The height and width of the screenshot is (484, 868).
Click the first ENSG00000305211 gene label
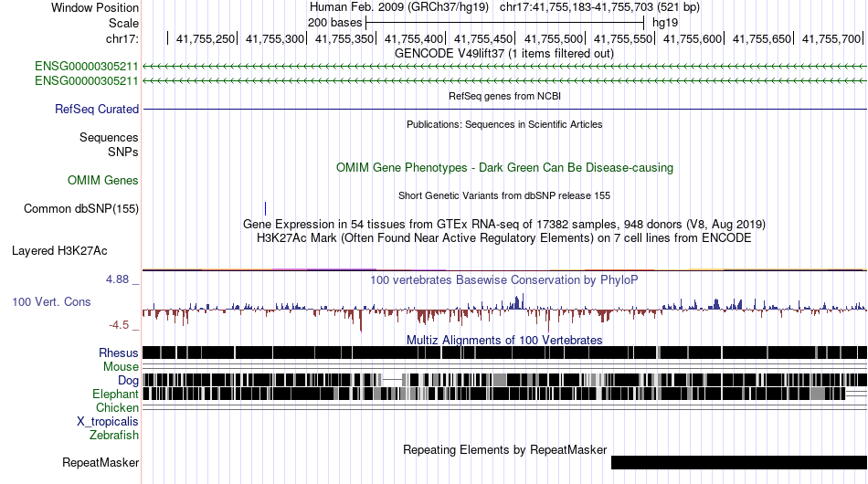point(87,67)
